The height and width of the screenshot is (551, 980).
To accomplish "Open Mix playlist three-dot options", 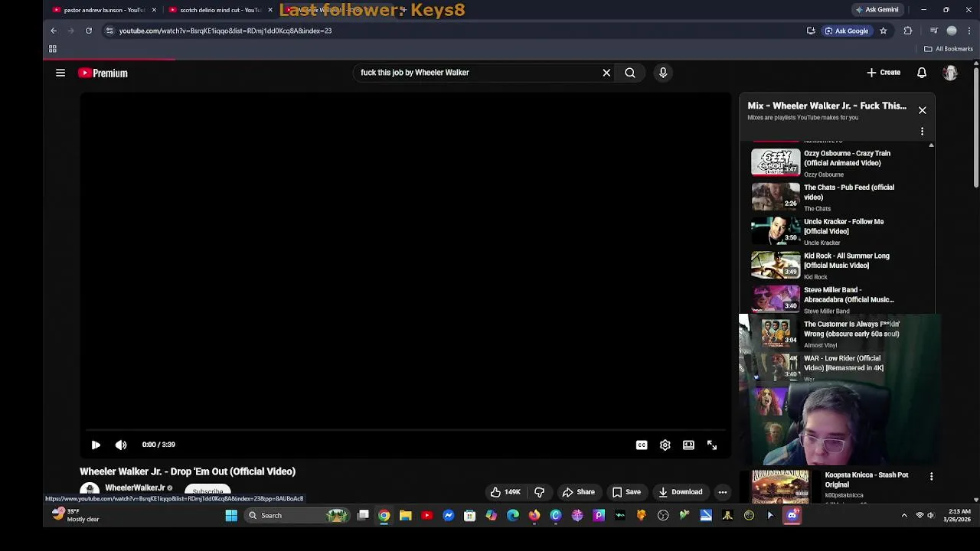I will coord(922,132).
